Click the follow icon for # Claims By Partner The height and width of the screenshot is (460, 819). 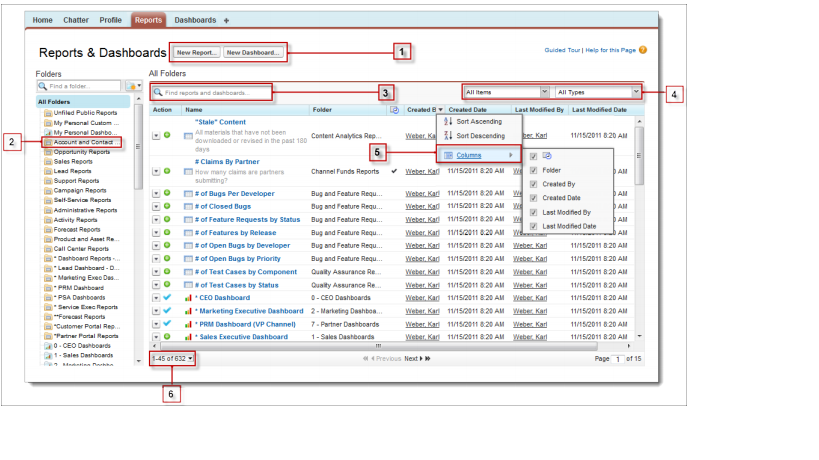[x=167, y=171]
